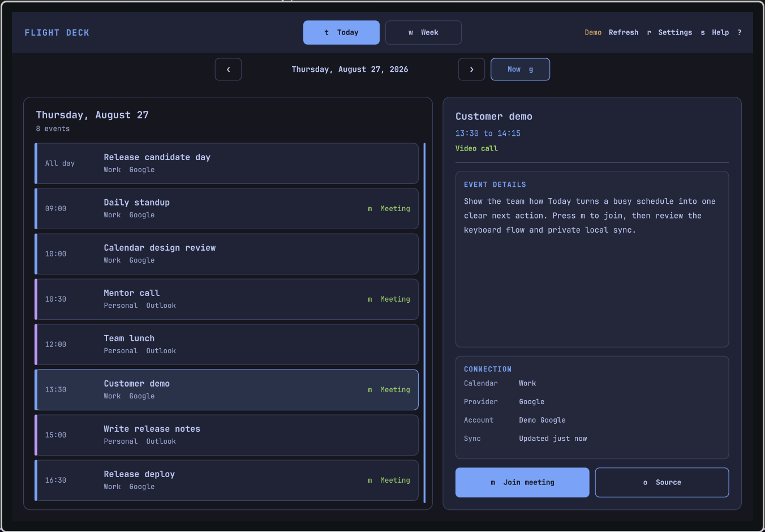Click the 'Video call' label
The height and width of the screenshot is (532, 765).
[x=476, y=148]
